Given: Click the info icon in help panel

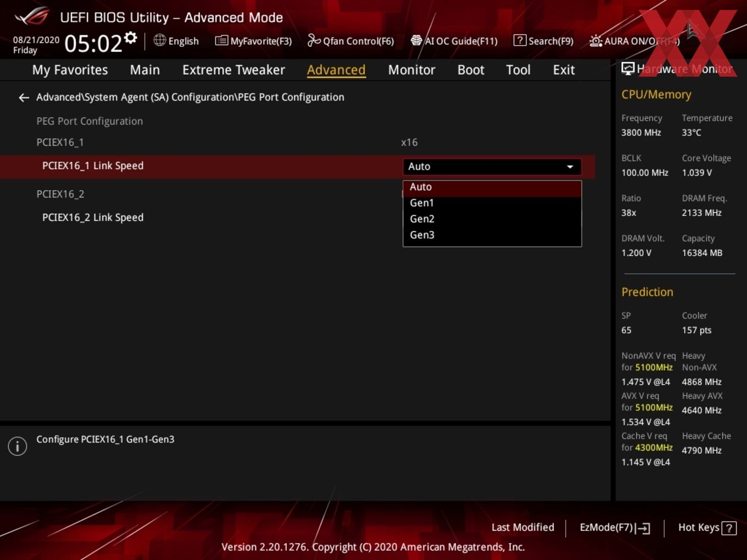Looking at the screenshot, I should (x=18, y=446).
